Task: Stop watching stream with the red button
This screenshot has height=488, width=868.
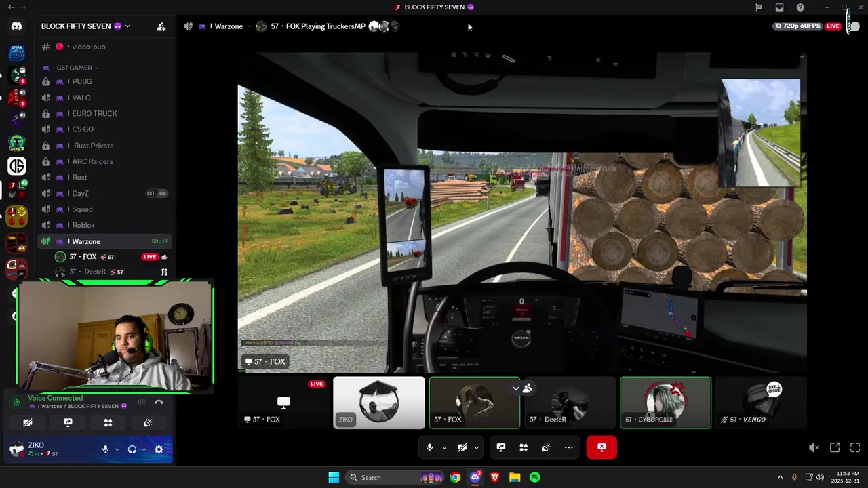Action: tap(601, 447)
